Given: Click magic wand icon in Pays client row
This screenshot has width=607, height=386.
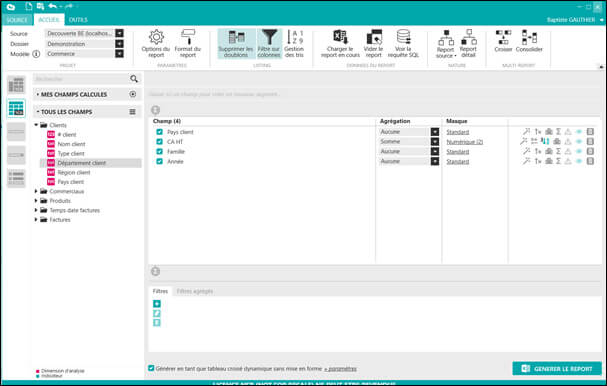Looking at the screenshot, I should pyautogui.click(x=526, y=132).
